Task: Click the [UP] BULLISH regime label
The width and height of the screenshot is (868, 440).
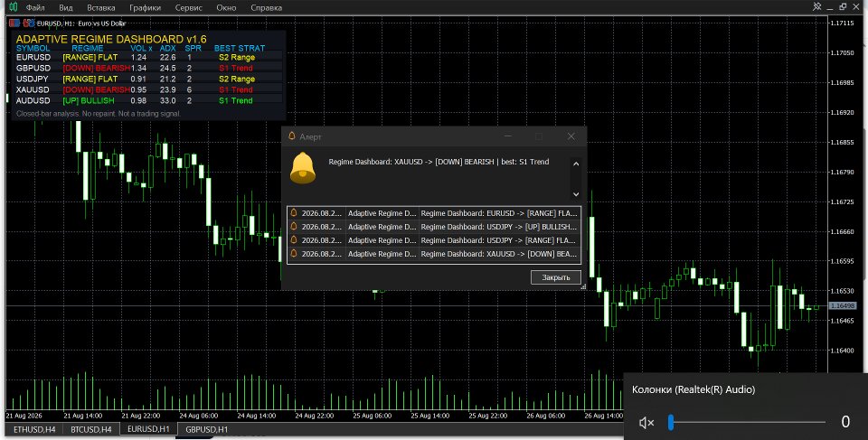Action: pos(89,100)
